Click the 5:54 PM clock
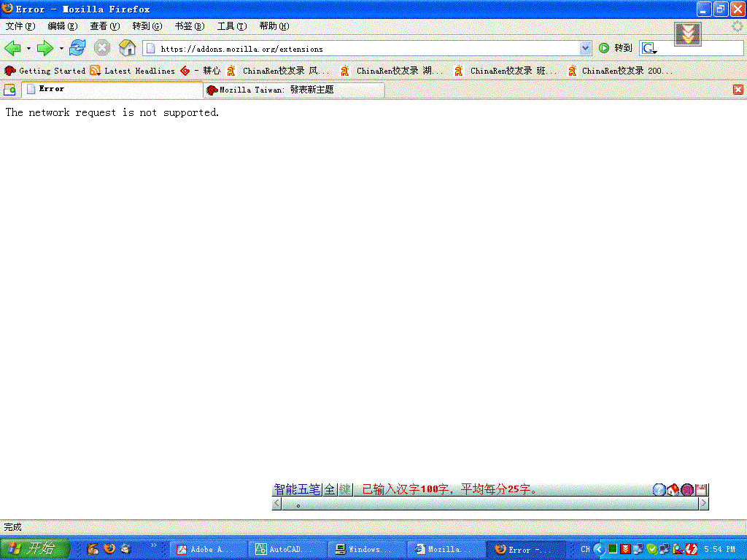Screen dimensions: 747x560 coord(719,549)
